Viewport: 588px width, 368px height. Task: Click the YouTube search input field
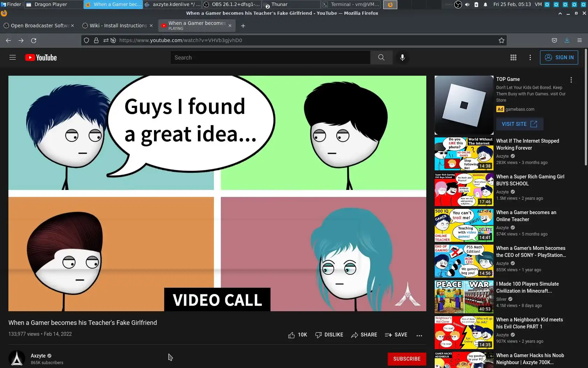tap(270, 57)
